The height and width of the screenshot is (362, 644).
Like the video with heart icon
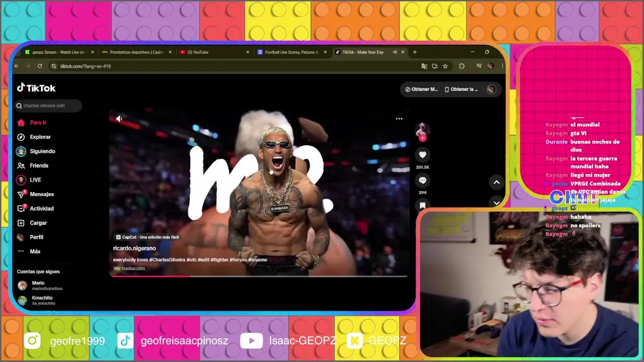coord(423,155)
